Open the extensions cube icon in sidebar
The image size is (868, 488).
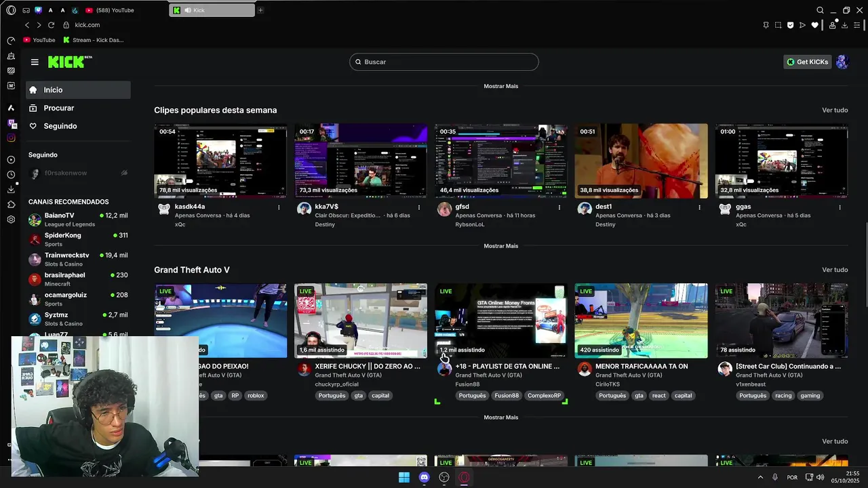click(11, 204)
